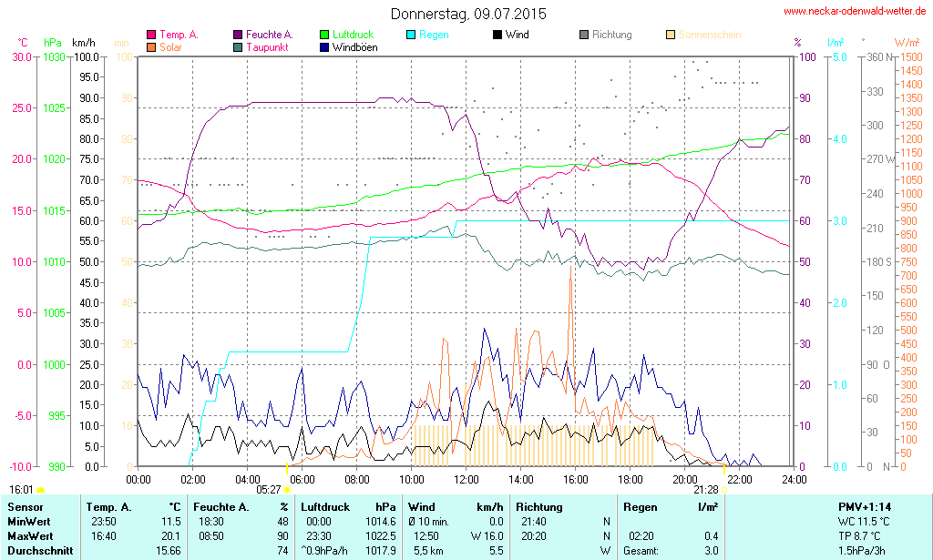This screenshot has width=933, height=560.
Task: Click the orange Solar legend swatch
Action: coord(151,46)
